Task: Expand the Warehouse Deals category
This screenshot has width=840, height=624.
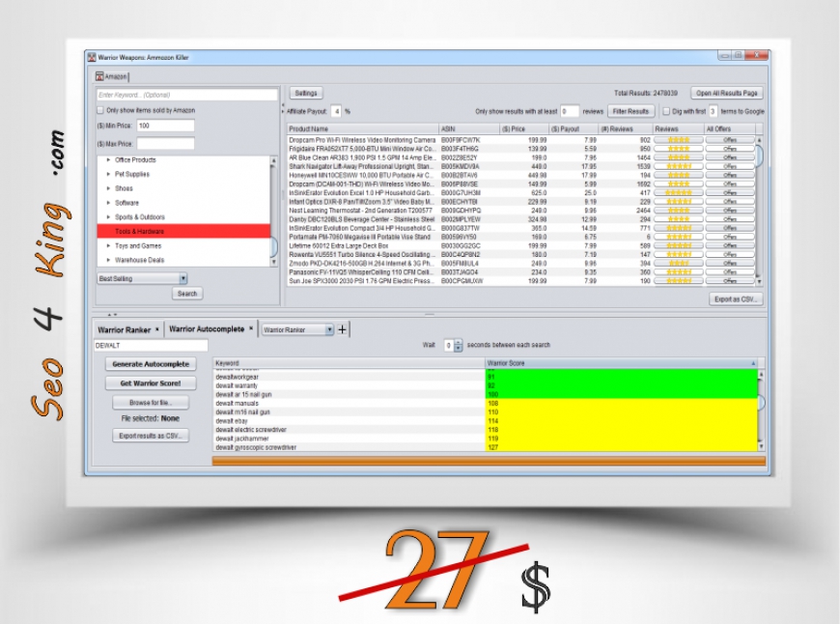Action: tap(108, 260)
